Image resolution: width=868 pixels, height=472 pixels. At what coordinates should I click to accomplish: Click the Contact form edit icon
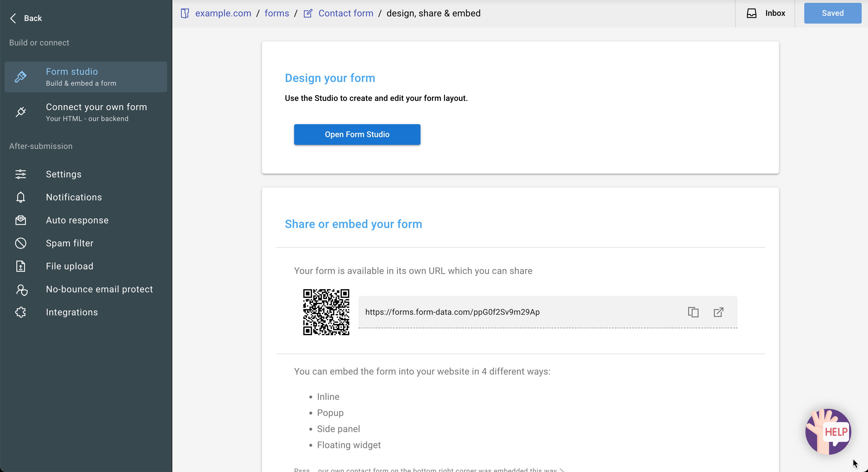(308, 14)
